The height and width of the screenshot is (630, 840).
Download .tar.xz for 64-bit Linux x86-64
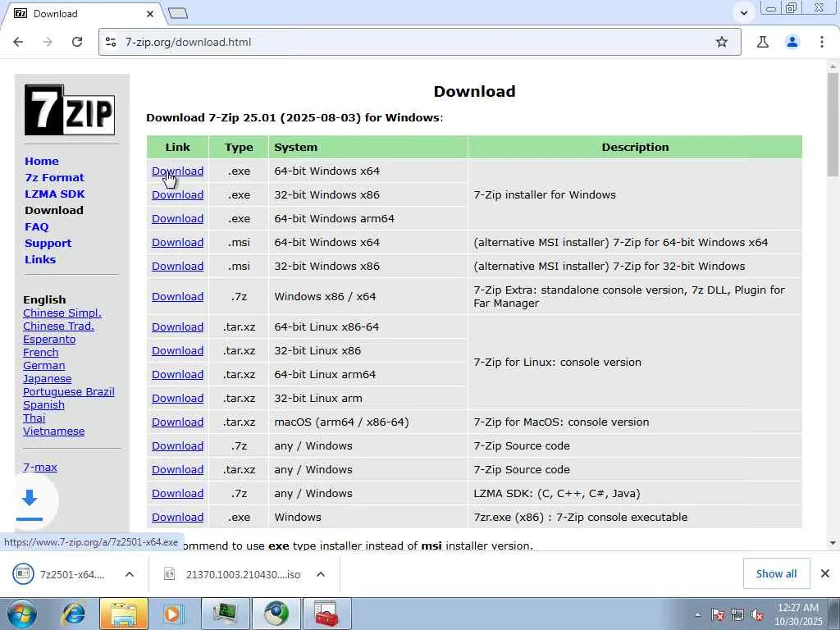click(x=177, y=326)
